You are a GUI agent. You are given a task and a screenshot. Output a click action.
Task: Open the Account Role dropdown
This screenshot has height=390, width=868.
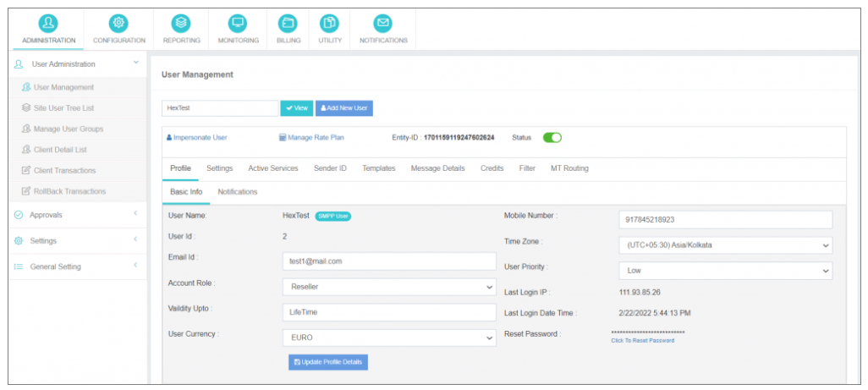[389, 287]
